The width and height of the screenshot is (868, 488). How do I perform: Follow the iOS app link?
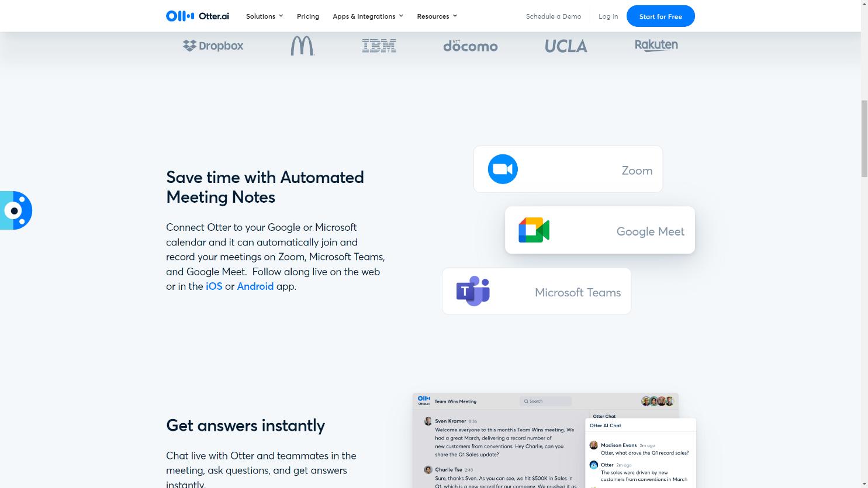point(214,286)
